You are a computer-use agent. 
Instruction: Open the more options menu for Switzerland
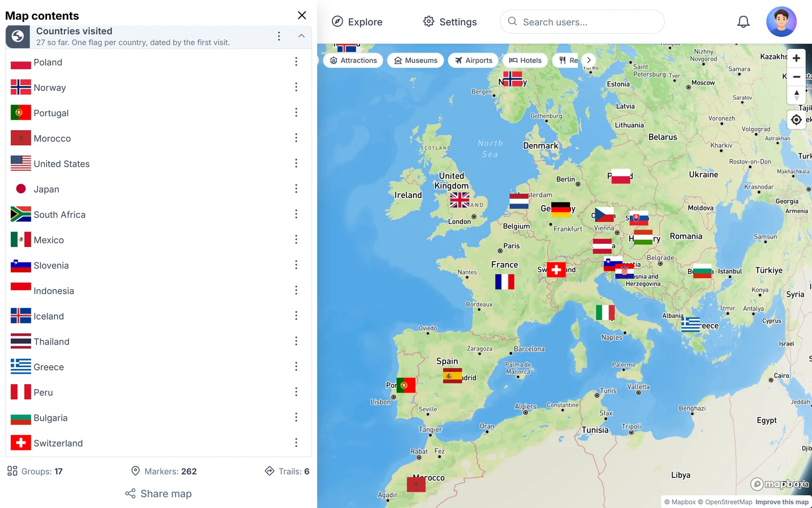(x=296, y=443)
